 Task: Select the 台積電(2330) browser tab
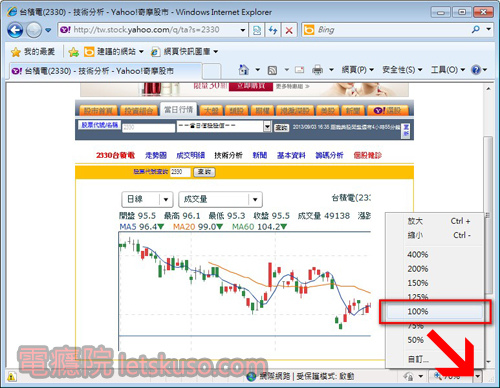106,71
